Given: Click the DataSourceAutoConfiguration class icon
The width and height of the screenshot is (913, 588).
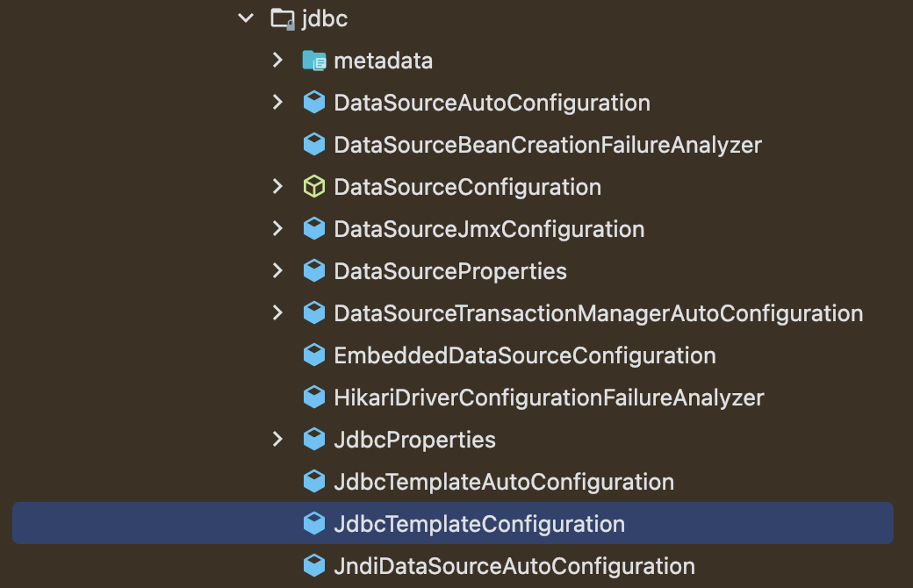Looking at the screenshot, I should (x=314, y=103).
